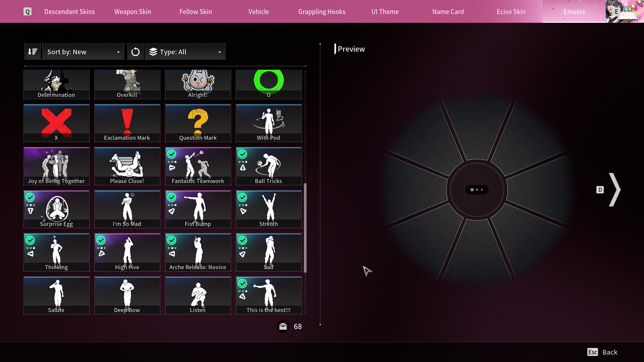Open the Sort by: New dropdown
The height and width of the screenshot is (362, 644).
click(x=83, y=52)
